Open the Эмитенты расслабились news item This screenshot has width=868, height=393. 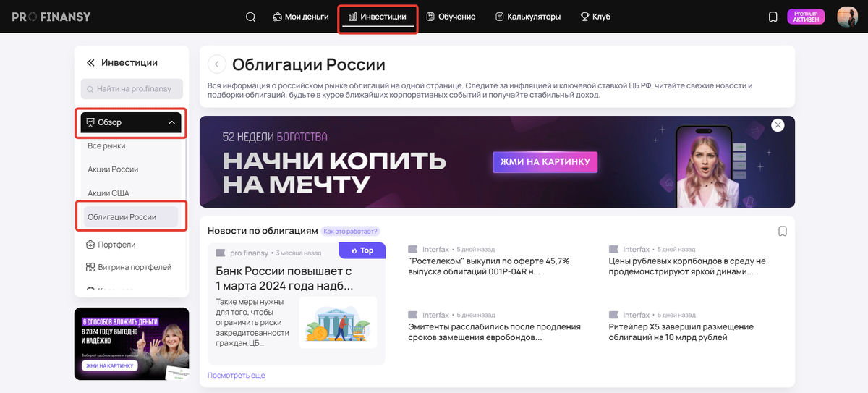[494, 332]
